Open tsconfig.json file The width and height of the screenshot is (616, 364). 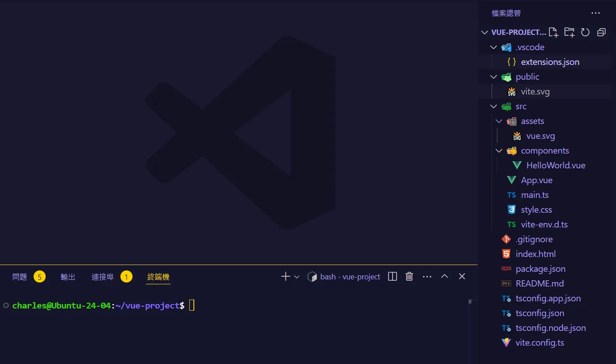click(545, 313)
